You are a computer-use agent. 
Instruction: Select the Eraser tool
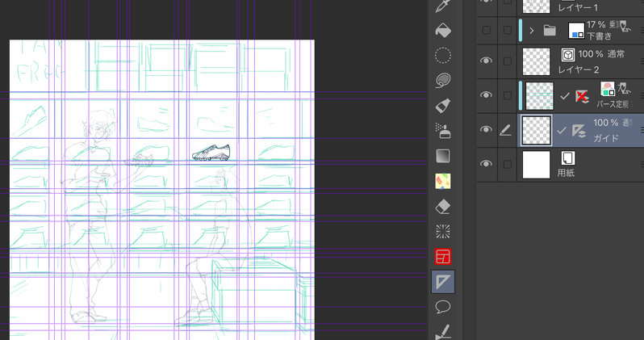443,207
